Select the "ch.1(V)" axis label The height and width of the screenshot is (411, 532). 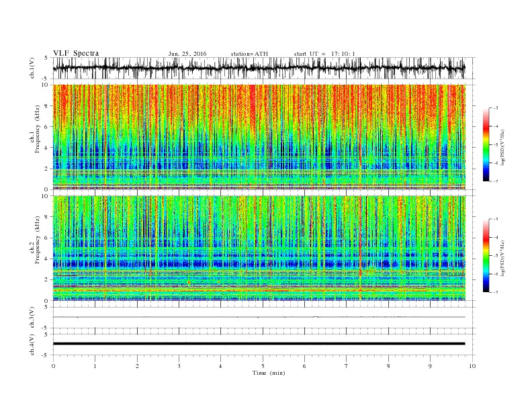click(32, 68)
